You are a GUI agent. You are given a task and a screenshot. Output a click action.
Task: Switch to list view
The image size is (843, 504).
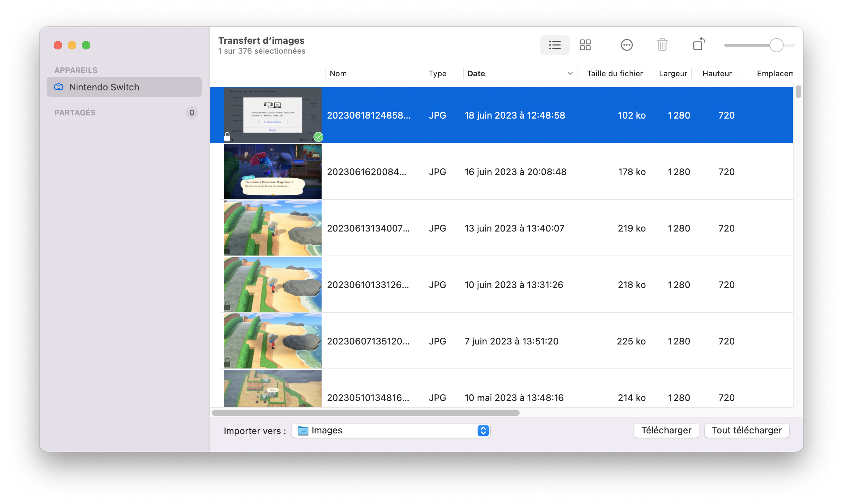pyautogui.click(x=555, y=45)
